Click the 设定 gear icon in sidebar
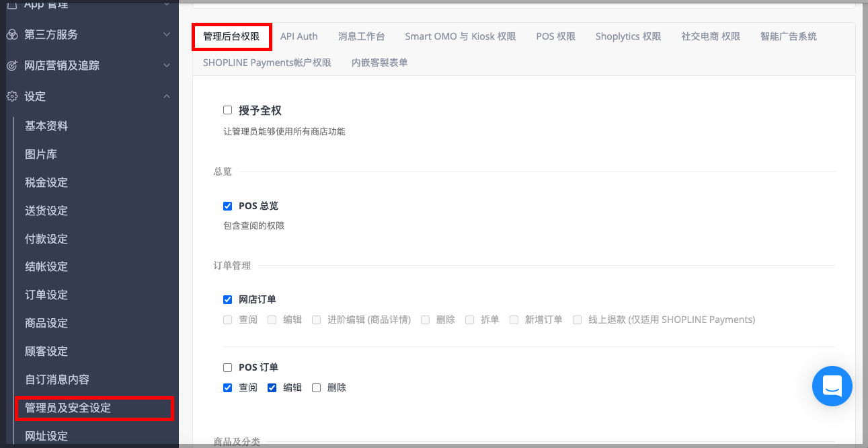Image resolution: width=868 pixels, height=448 pixels. [11, 96]
